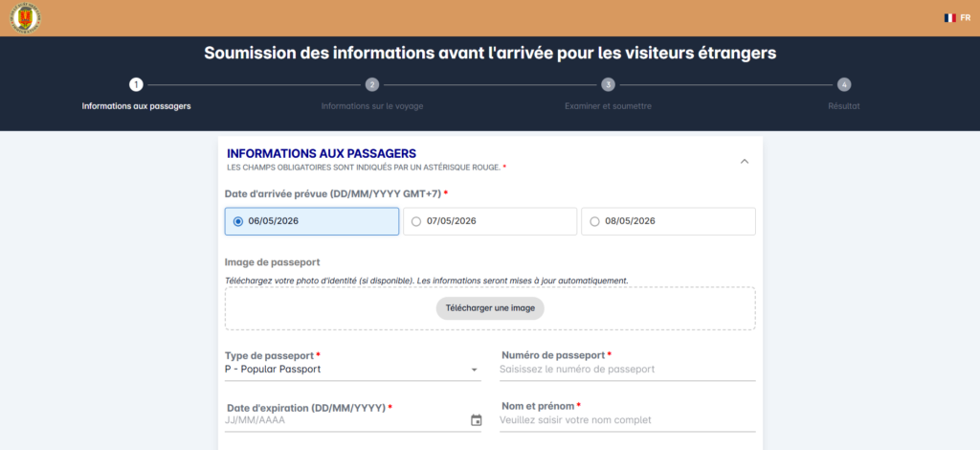Click step 2 circle indicator
The width and height of the screenshot is (980, 450).
point(372,84)
